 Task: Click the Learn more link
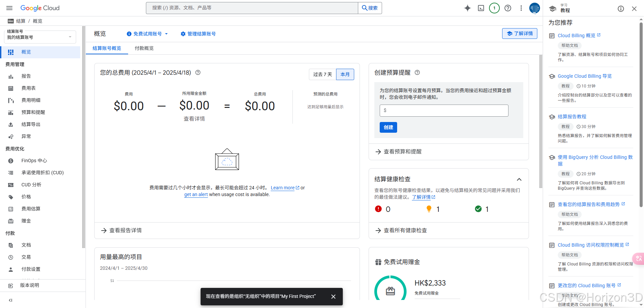coord(285,188)
